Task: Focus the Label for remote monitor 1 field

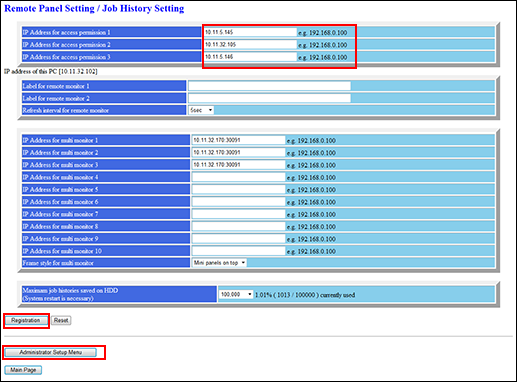Action: (x=269, y=86)
